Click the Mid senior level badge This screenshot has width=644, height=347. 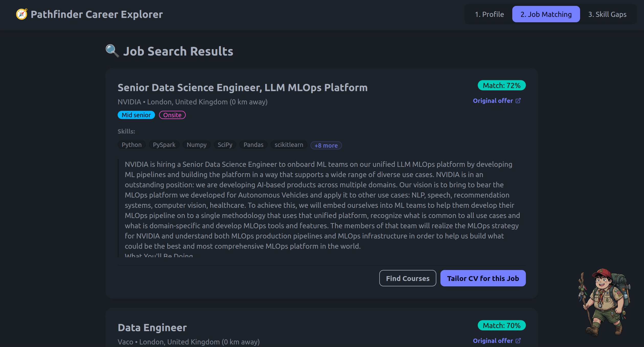pyautogui.click(x=136, y=115)
